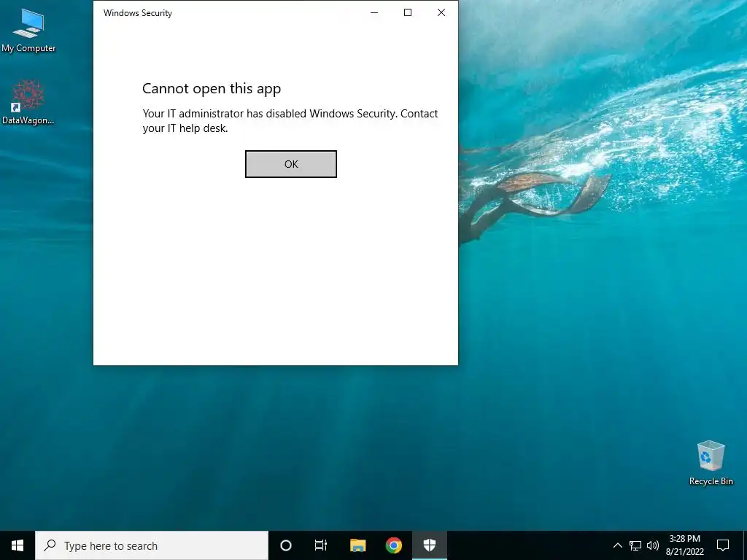
Task: Close the Windows Security window
Action: [x=441, y=13]
